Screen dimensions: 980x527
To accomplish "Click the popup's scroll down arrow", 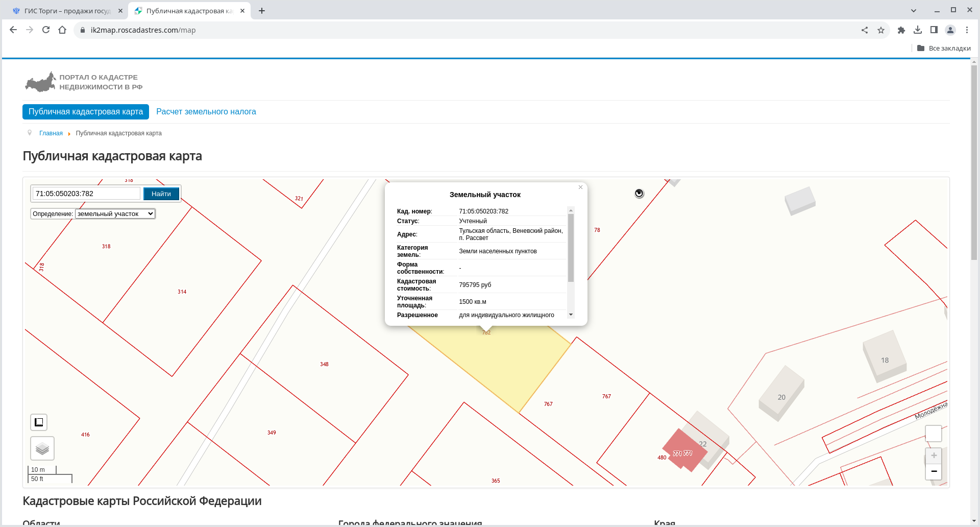I will point(571,315).
